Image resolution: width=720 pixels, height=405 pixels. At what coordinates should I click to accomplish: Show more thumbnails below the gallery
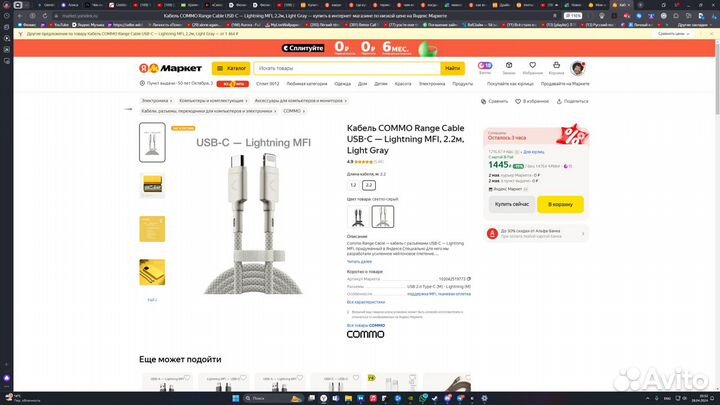point(152,300)
